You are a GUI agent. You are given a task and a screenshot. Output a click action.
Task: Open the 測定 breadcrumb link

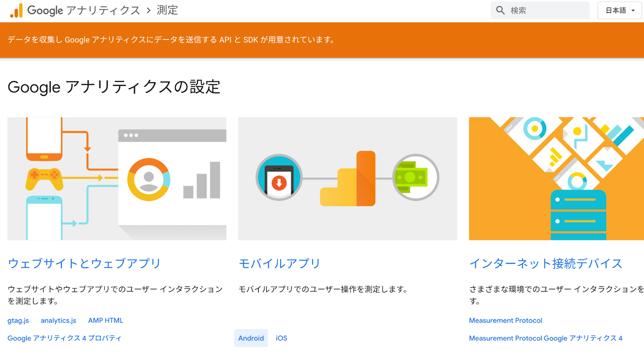click(167, 10)
